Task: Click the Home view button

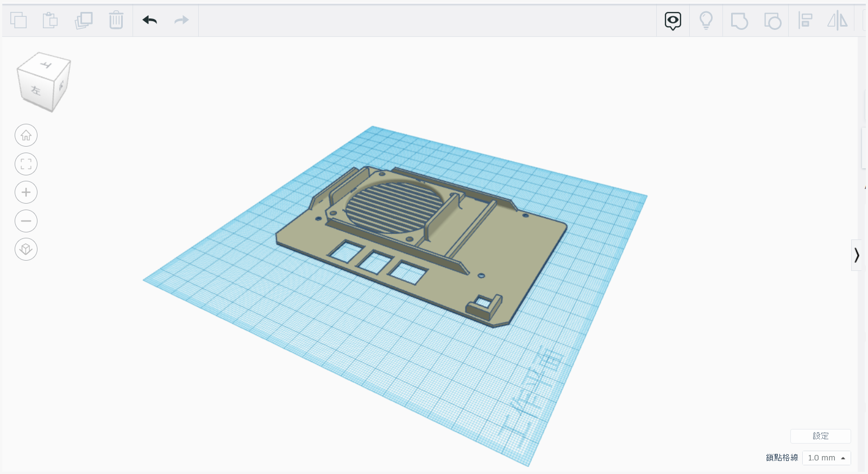Action: [x=26, y=135]
